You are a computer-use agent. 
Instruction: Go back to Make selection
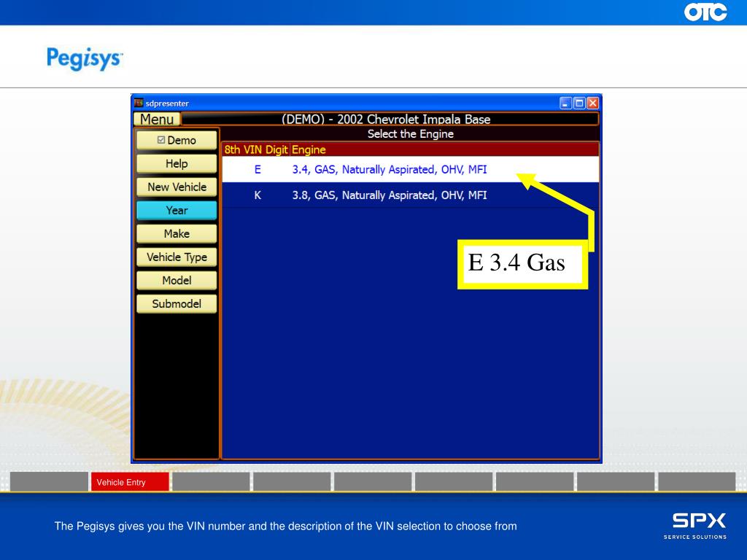click(x=177, y=234)
